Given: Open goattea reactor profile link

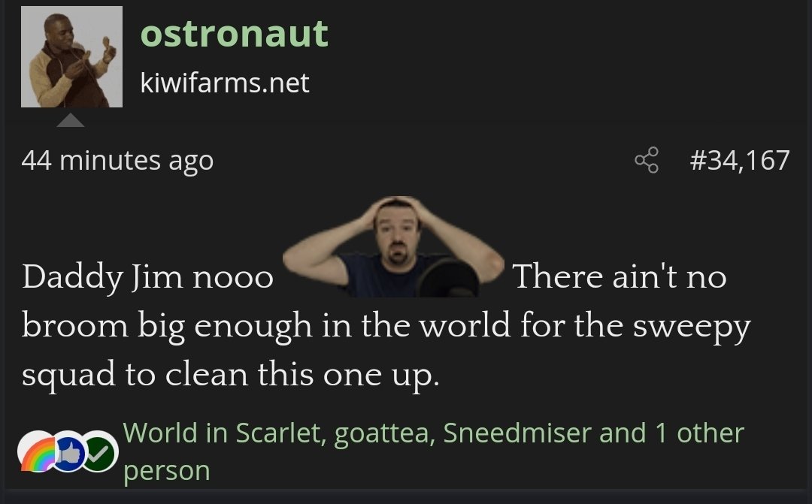Looking at the screenshot, I should [382, 433].
